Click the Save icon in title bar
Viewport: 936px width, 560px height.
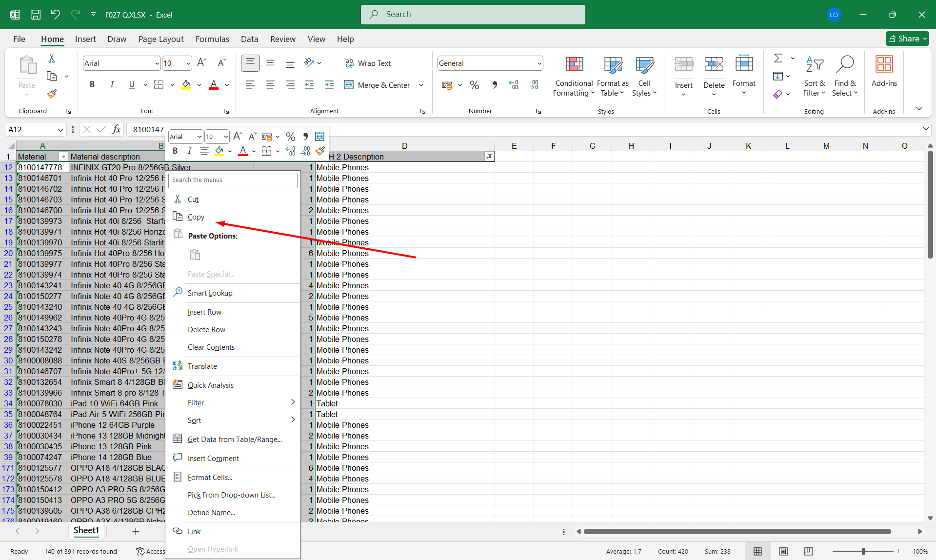(x=36, y=15)
